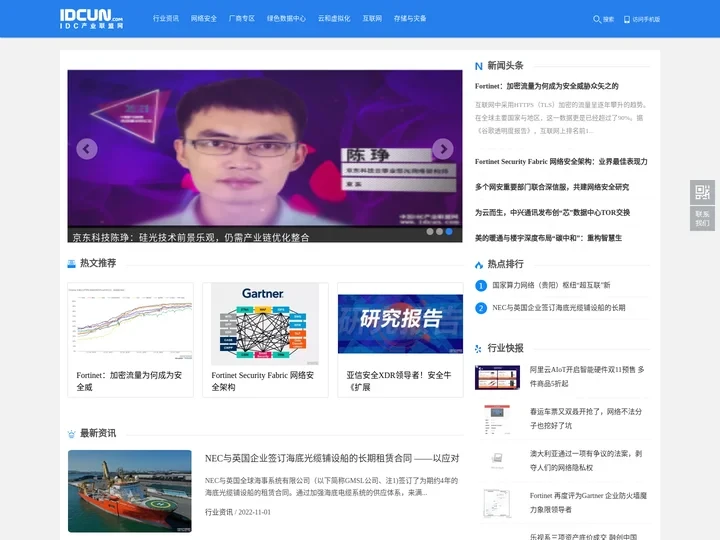The image size is (720, 540).
Task: Click the 行业资讯 category tag under article
Action: pos(219,512)
